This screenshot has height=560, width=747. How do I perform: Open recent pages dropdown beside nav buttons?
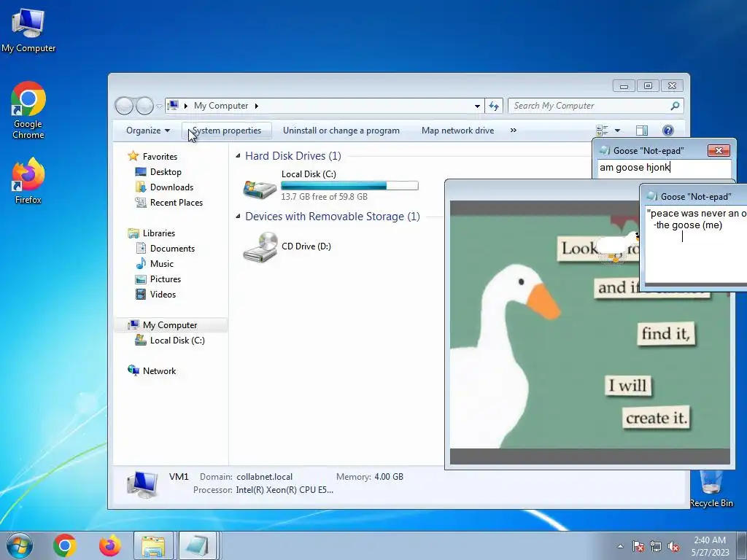159,106
